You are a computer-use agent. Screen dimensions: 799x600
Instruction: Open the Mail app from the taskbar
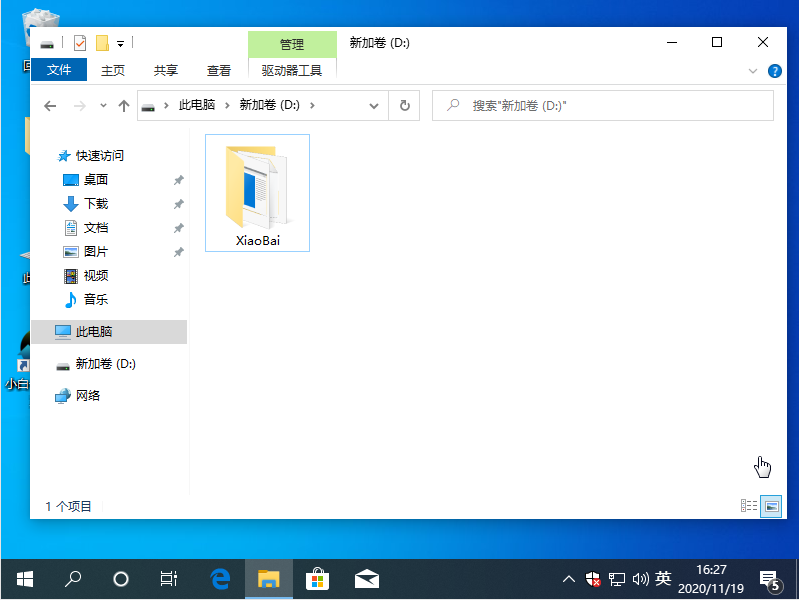[x=366, y=578]
